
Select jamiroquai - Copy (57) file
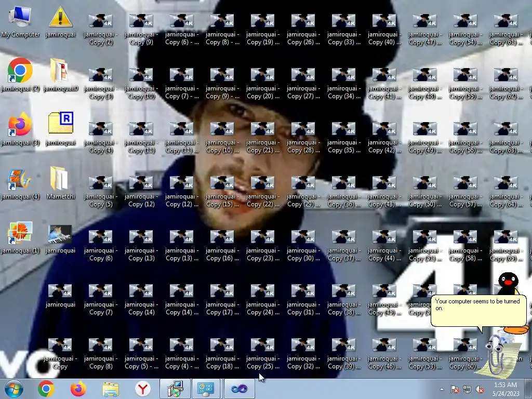pyautogui.click(x=465, y=191)
